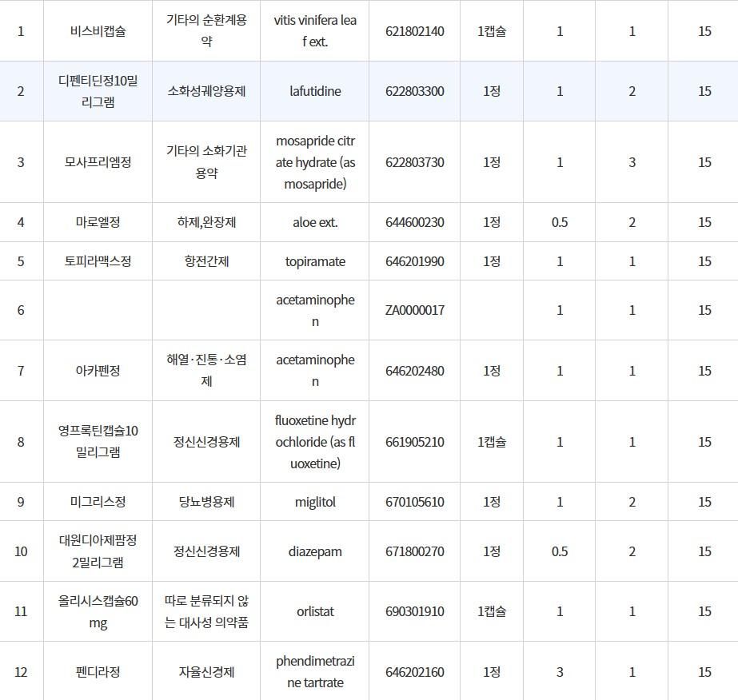This screenshot has height=700, width=738.
Task: Click the topiramate ingredient cell
Action: pos(314,261)
